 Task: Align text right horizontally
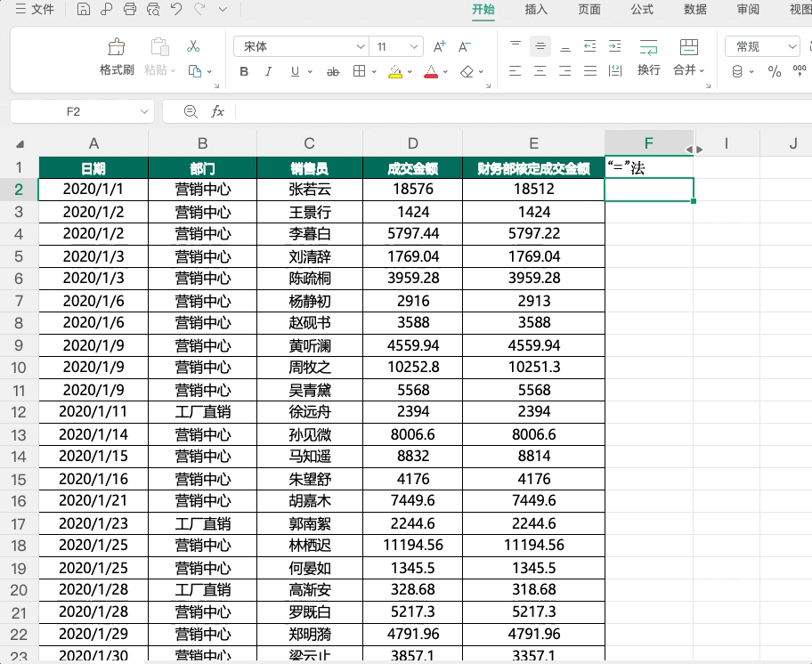pyautogui.click(x=565, y=71)
